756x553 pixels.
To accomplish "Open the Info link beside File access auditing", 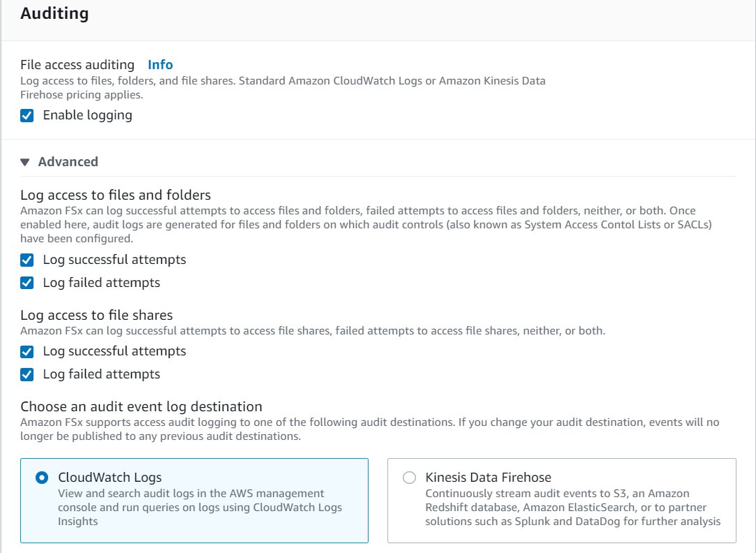I will [x=160, y=65].
